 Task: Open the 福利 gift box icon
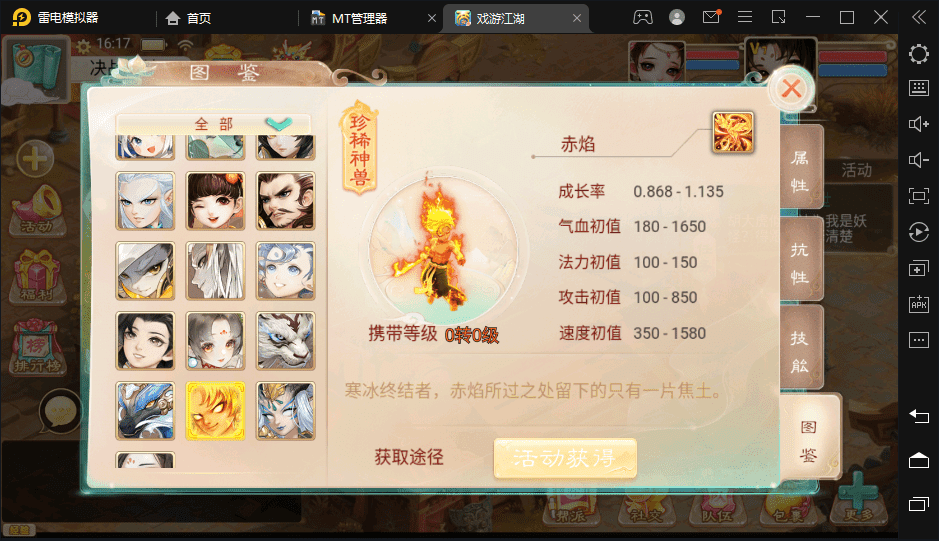[x=37, y=276]
